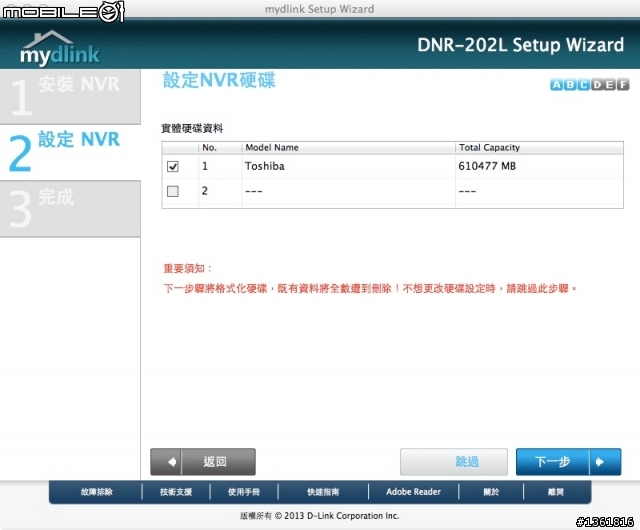The image size is (640, 530).
Task: Click progress step indicator B
Action: [x=570, y=85]
